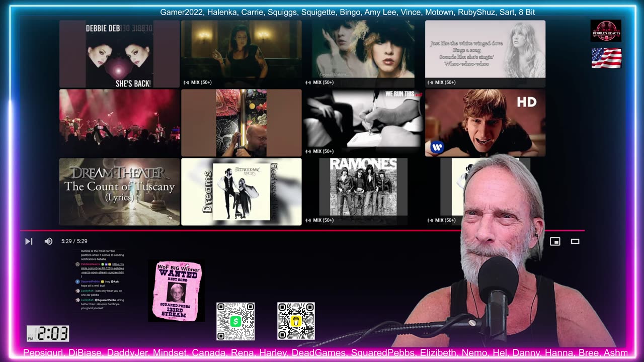Viewport: 644px width, 362px height.
Task: Seek on the red video progress bar
Action: [302, 231]
